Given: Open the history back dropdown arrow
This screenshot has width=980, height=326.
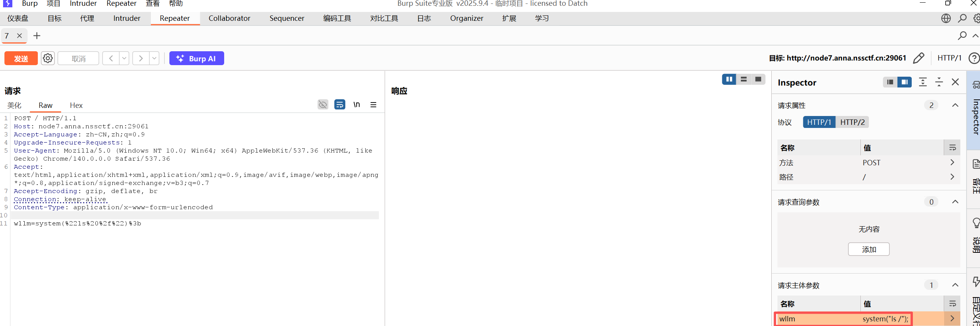Looking at the screenshot, I should coord(124,58).
